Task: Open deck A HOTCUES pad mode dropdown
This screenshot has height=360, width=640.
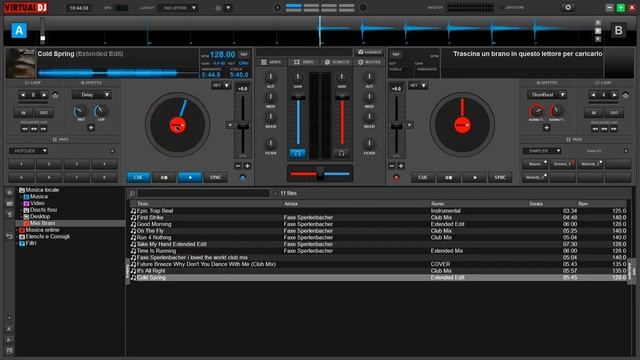Action: (28, 151)
